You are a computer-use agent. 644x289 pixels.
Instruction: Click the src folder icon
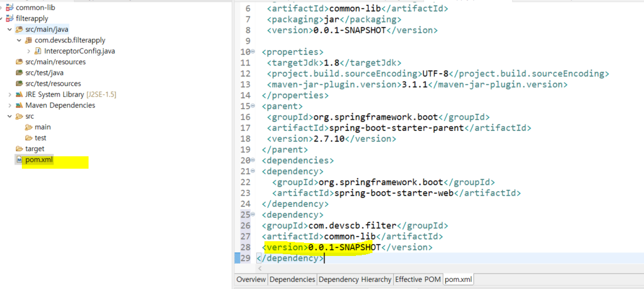pos(19,116)
